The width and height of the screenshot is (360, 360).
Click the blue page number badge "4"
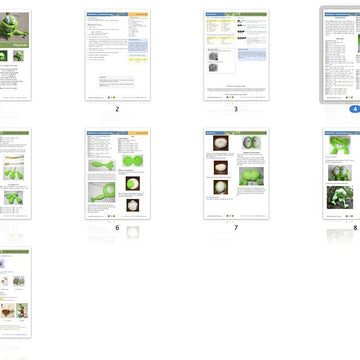(x=355, y=109)
